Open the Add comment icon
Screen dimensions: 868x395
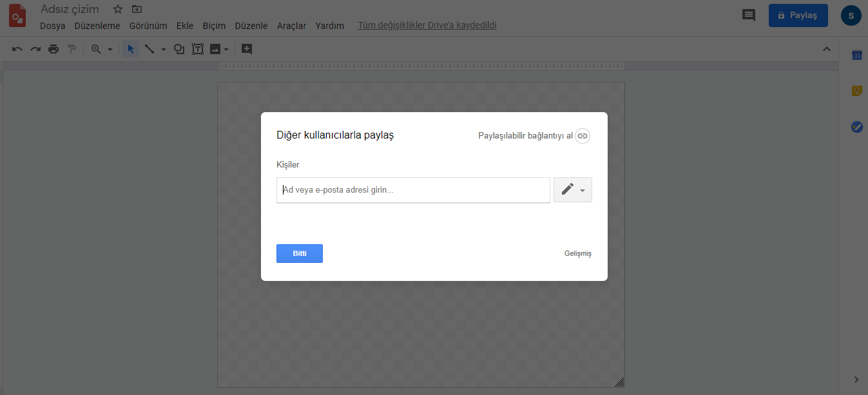tap(748, 15)
